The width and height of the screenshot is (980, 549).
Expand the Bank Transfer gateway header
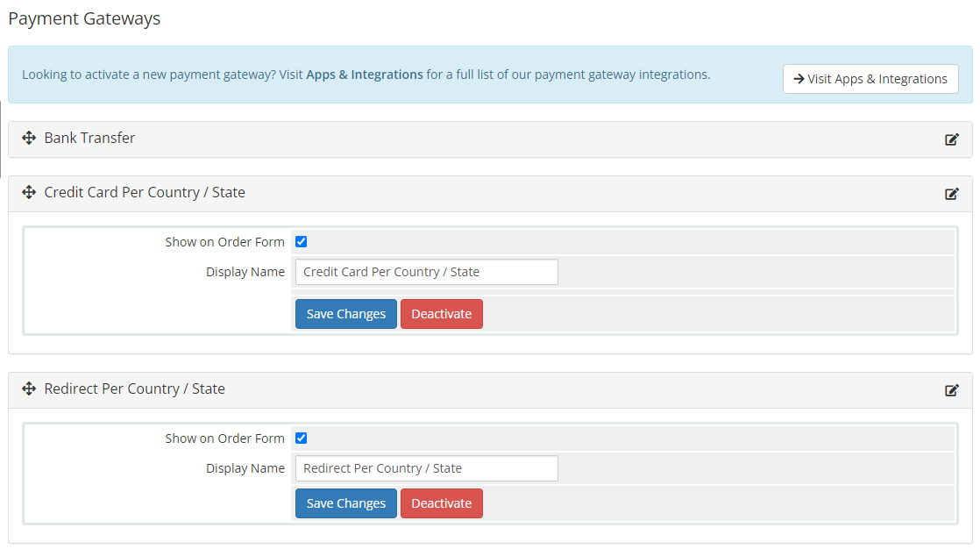[490, 139]
